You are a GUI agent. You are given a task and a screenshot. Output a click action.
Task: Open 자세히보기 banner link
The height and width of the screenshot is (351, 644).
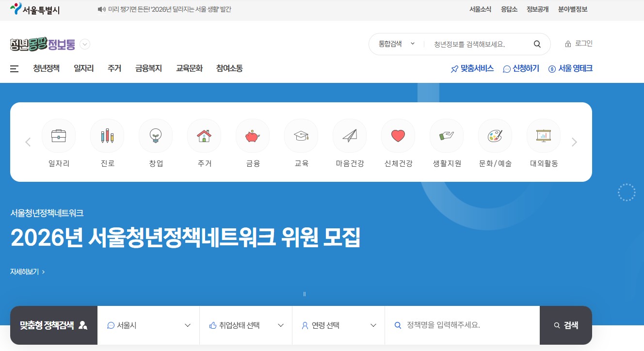tap(28, 272)
